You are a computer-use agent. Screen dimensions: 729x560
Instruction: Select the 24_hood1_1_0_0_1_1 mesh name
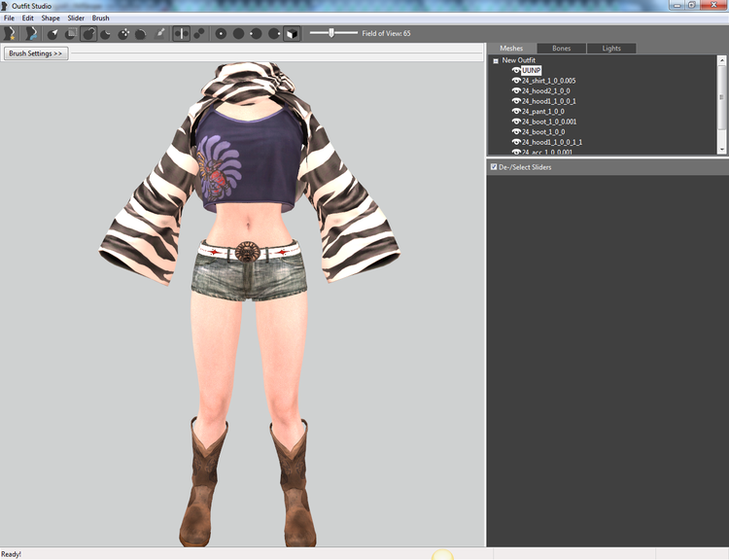[552, 142]
